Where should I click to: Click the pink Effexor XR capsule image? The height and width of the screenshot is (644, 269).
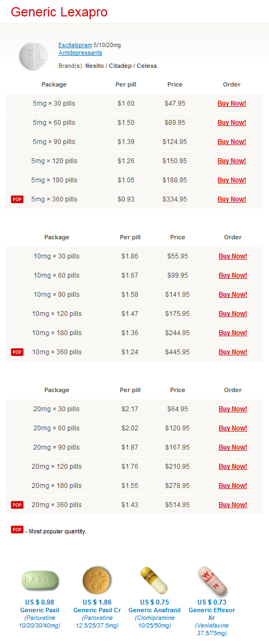tap(212, 580)
